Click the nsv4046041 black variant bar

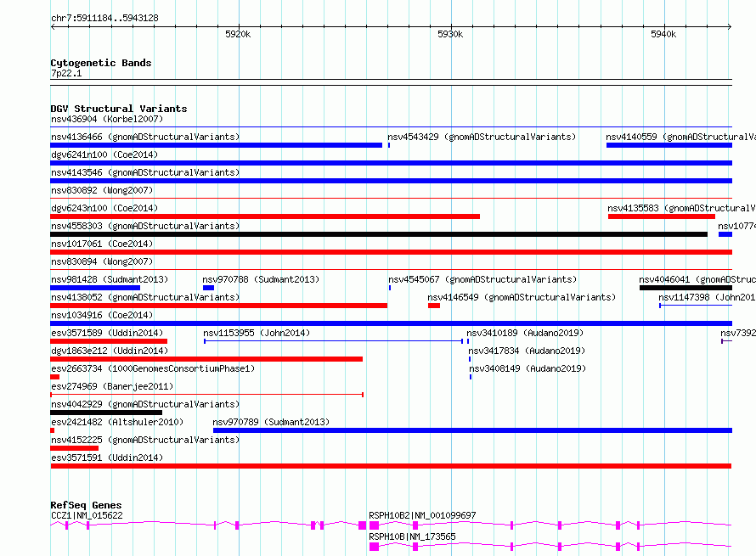pyautogui.click(x=685, y=288)
